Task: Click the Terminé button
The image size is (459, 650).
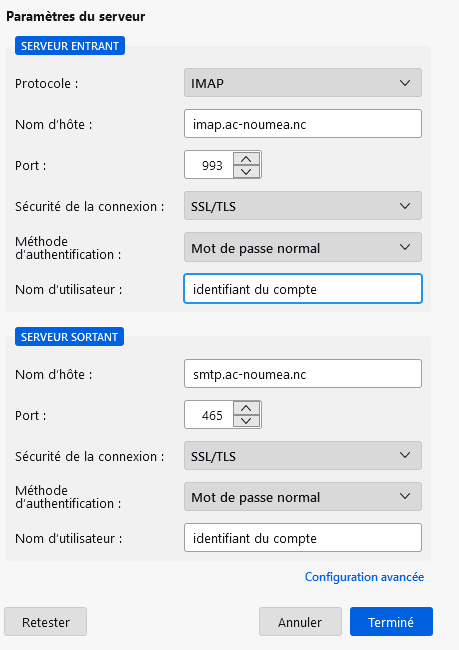Action: coord(391,622)
